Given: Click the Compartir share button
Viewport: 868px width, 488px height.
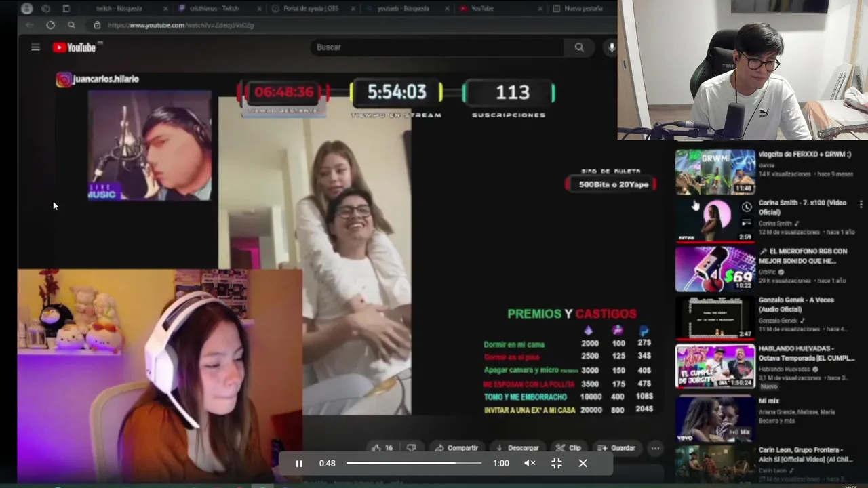Looking at the screenshot, I should tap(456, 448).
